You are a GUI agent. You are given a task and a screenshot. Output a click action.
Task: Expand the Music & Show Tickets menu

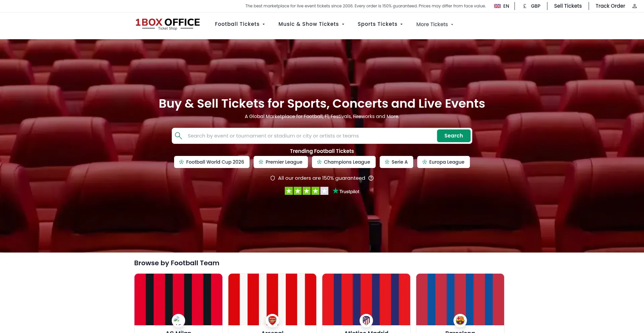coord(311,24)
